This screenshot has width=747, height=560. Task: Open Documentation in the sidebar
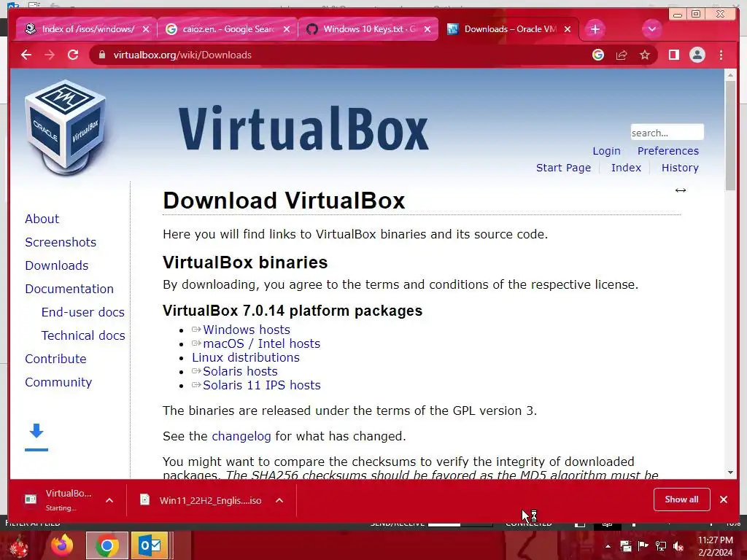click(x=69, y=289)
